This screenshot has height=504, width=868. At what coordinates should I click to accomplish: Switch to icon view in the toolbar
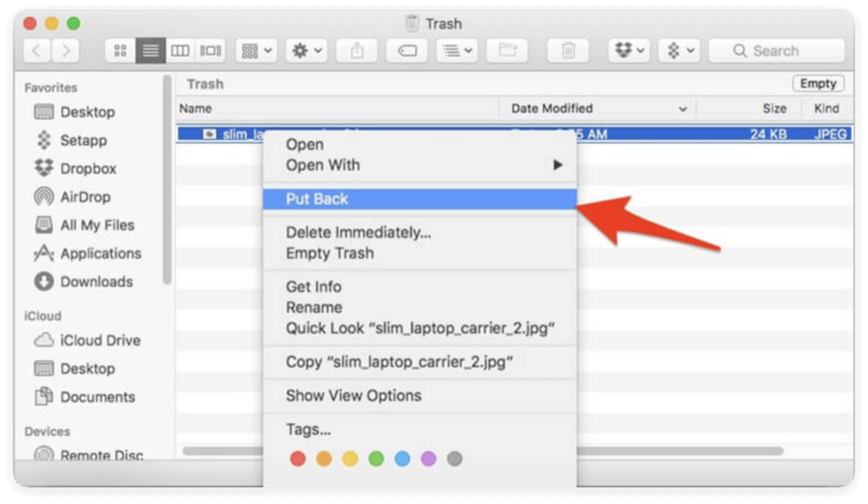[x=120, y=50]
